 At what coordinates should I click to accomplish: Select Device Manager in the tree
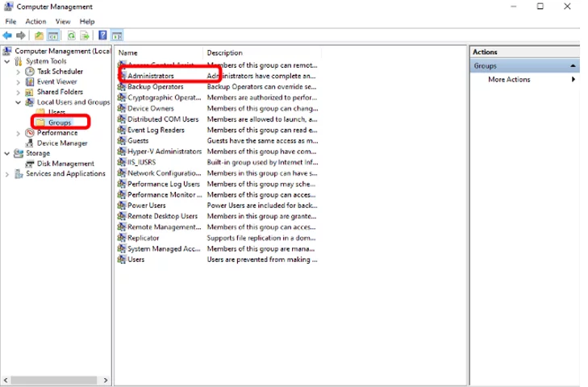pos(62,144)
